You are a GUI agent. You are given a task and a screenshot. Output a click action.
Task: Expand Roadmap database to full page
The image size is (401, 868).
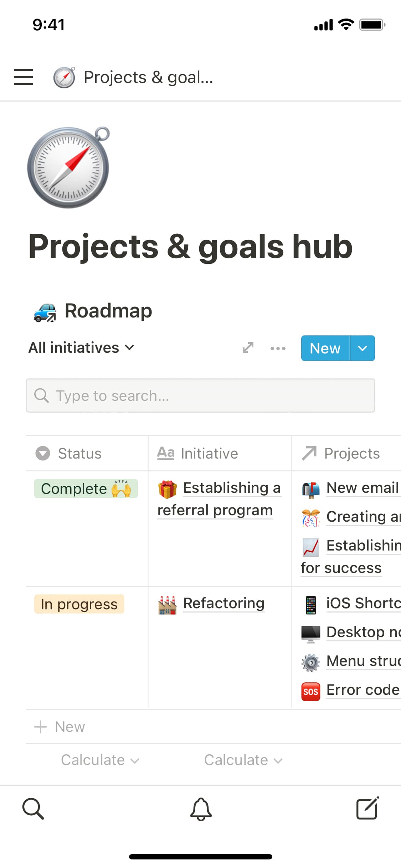[248, 348]
